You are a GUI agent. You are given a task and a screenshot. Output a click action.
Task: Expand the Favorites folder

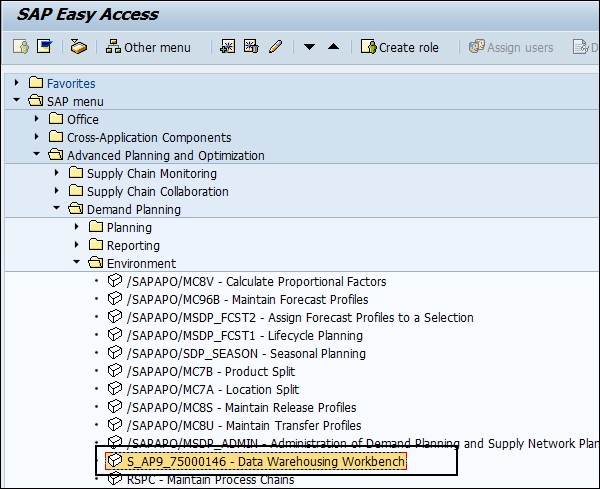pyautogui.click(x=18, y=83)
